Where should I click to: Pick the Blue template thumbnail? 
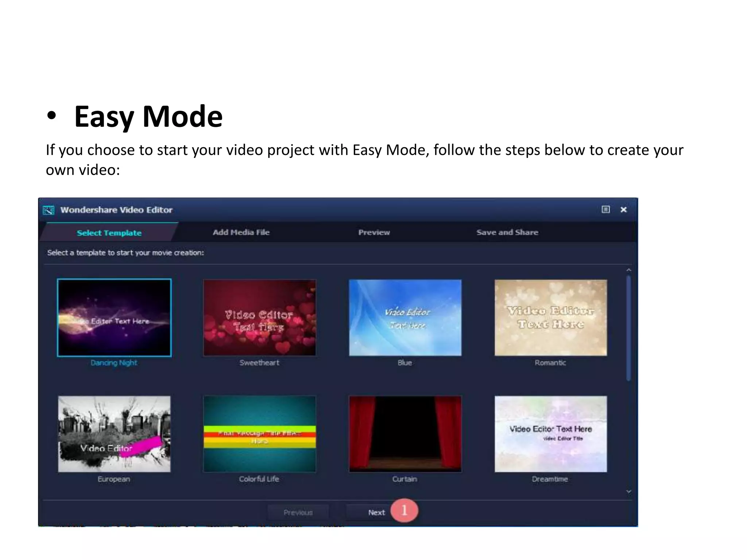coord(405,318)
